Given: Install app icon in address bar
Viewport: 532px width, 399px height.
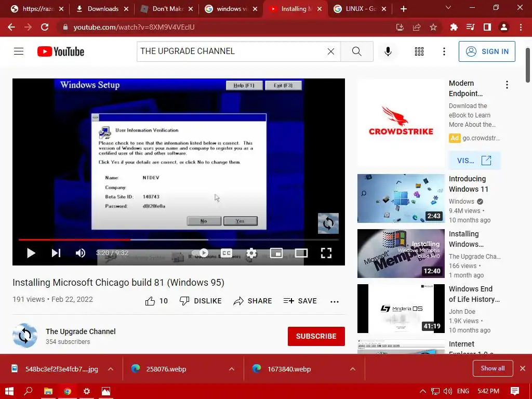Looking at the screenshot, I should point(400,27).
